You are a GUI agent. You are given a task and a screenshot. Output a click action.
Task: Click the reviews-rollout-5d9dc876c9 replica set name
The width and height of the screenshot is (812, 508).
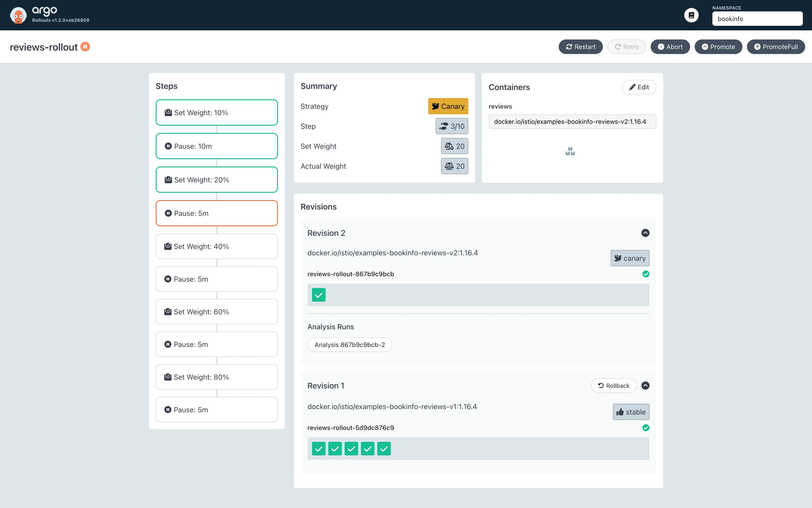[x=351, y=428]
